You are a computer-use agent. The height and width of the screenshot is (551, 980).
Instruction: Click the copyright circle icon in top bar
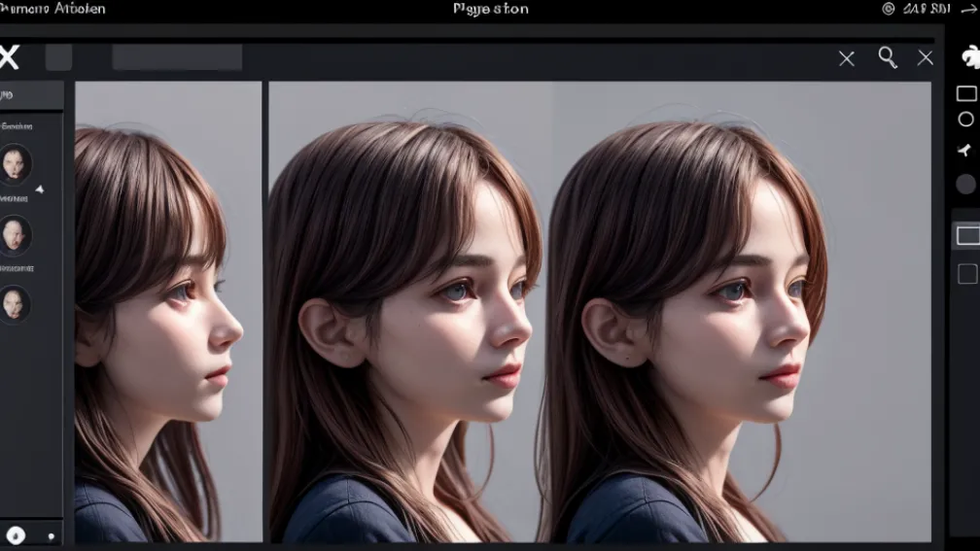(888, 9)
